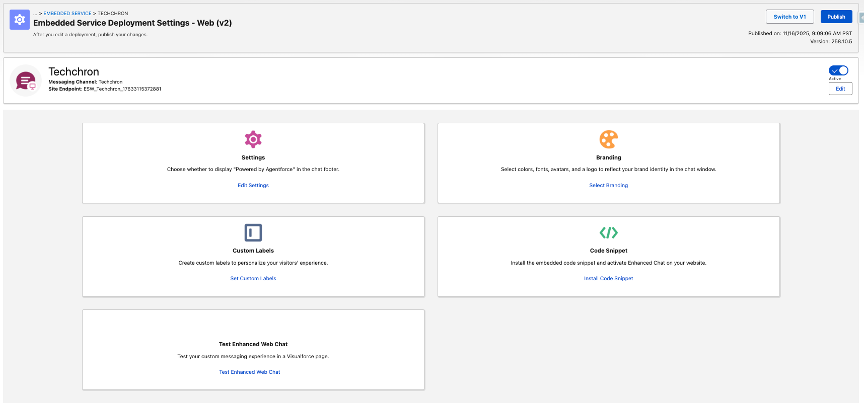Click the Techchron messaging chat icon
Viewport: 864px width, 404px height.
[29, 81]
